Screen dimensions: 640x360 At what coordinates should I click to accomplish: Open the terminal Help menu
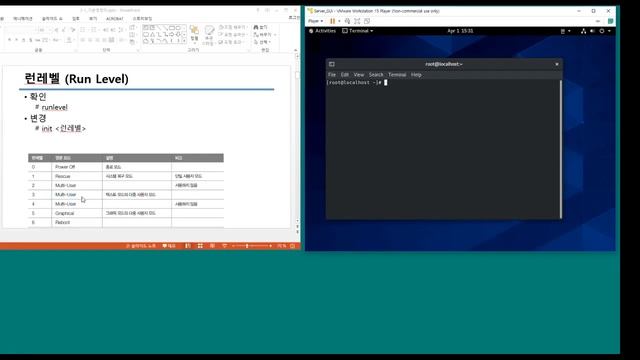tap(416, 75)
